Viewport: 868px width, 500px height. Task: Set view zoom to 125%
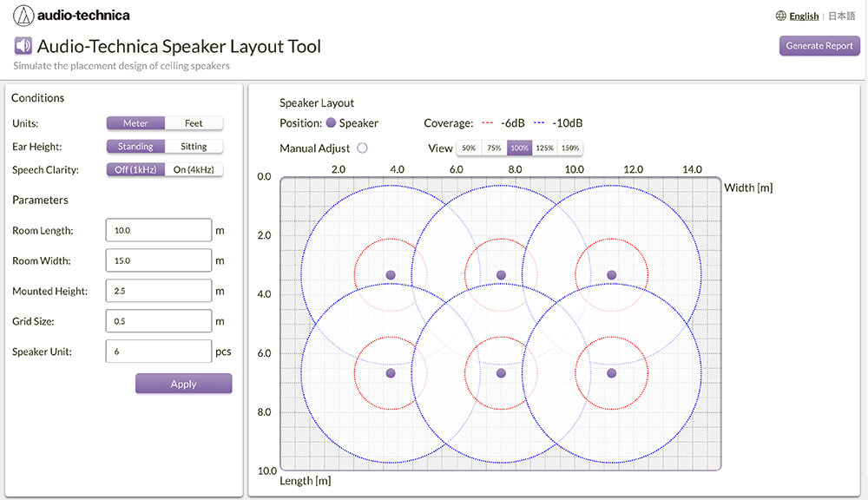point(545,148)
